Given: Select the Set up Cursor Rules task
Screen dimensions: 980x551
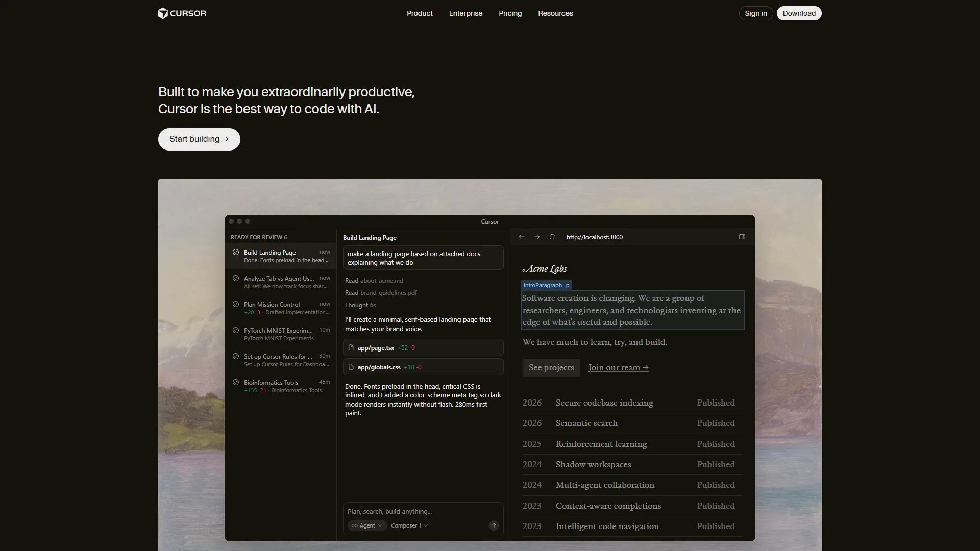Looking at the screenshot, I should click(x=281, y=360).
